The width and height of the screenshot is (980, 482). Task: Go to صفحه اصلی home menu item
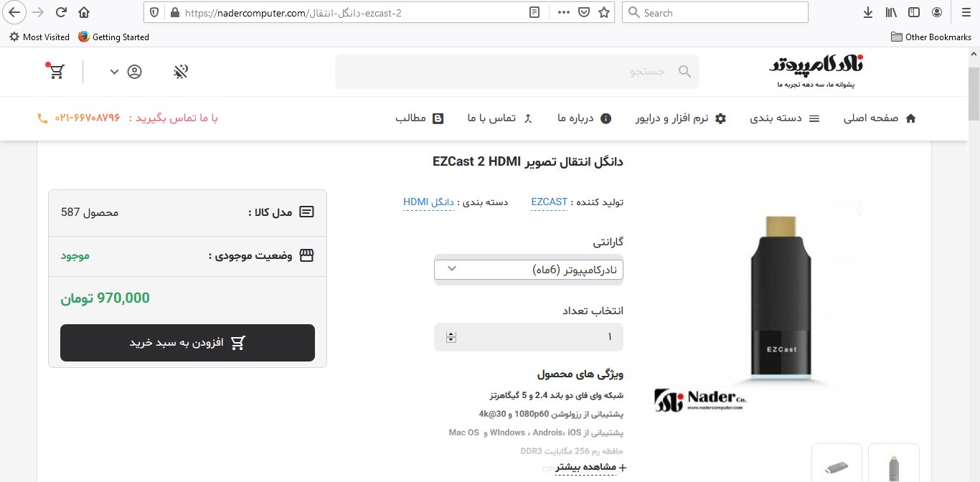(x=880, y=118)
